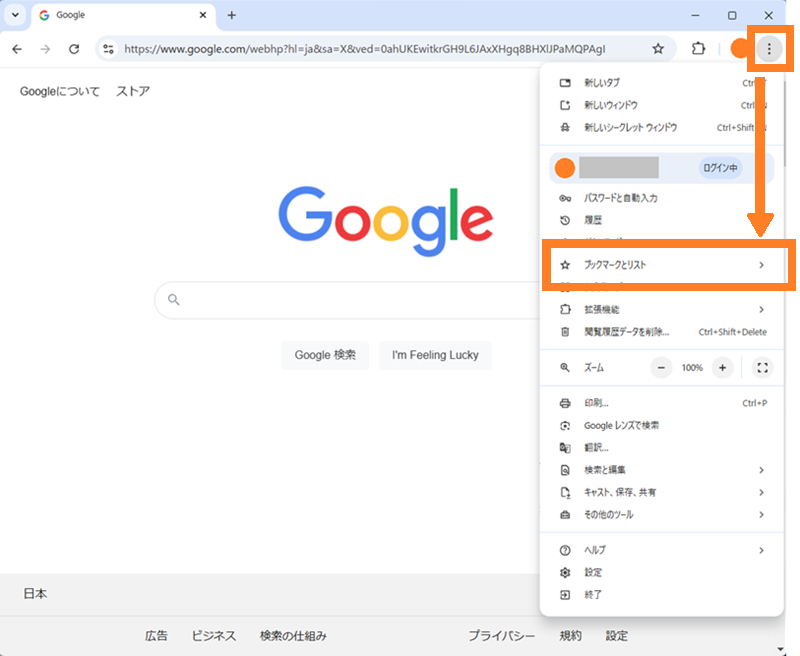Open ブックマークとリスト submenu
The width and height of the screenshot is (800, 656).
click(x=662, y=265)
